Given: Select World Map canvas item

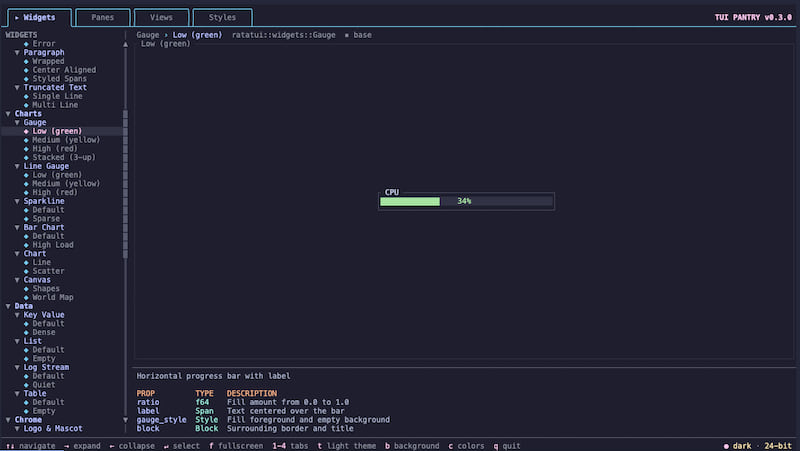Looking at the screenshot, I should pyautogui.click(x=53, y=297).
